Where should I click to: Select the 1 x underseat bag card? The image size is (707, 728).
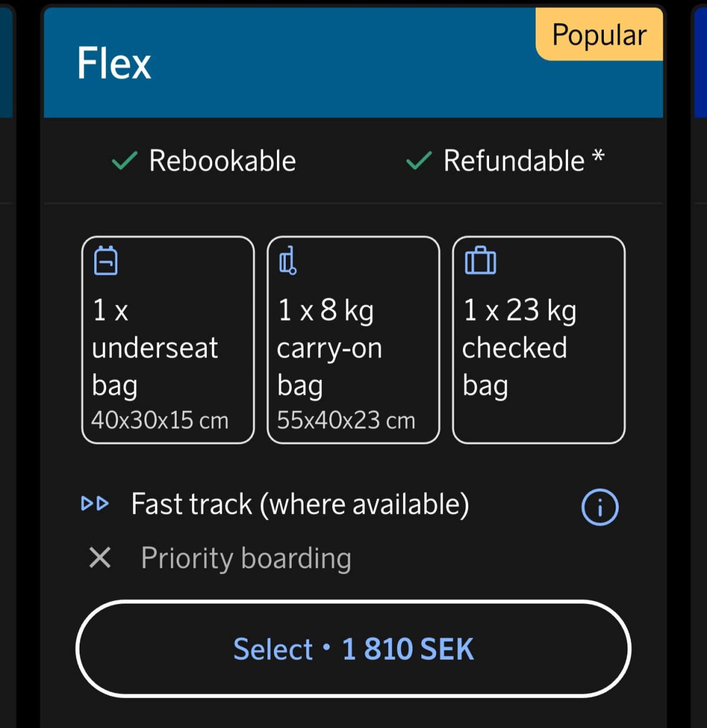(167, 339)
